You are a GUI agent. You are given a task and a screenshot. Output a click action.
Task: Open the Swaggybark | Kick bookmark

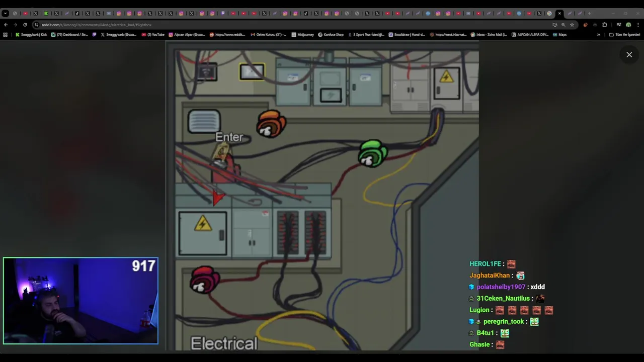point(31,35)
